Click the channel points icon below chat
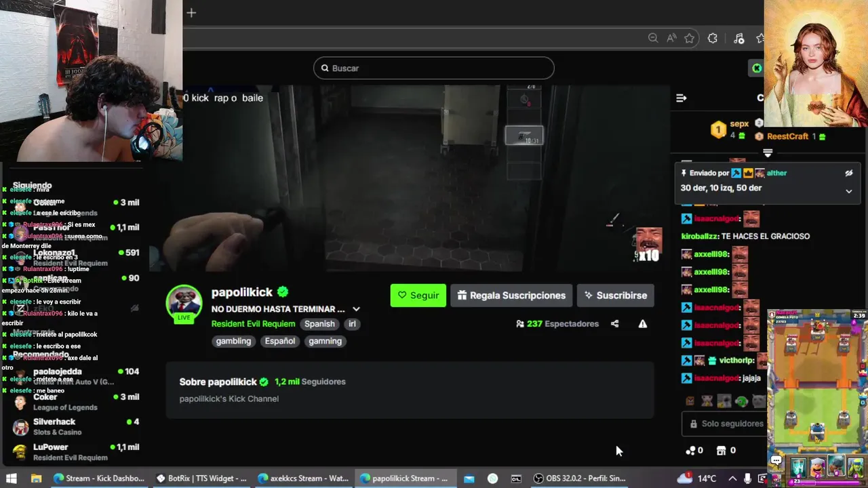 click(x=690, y=450)
